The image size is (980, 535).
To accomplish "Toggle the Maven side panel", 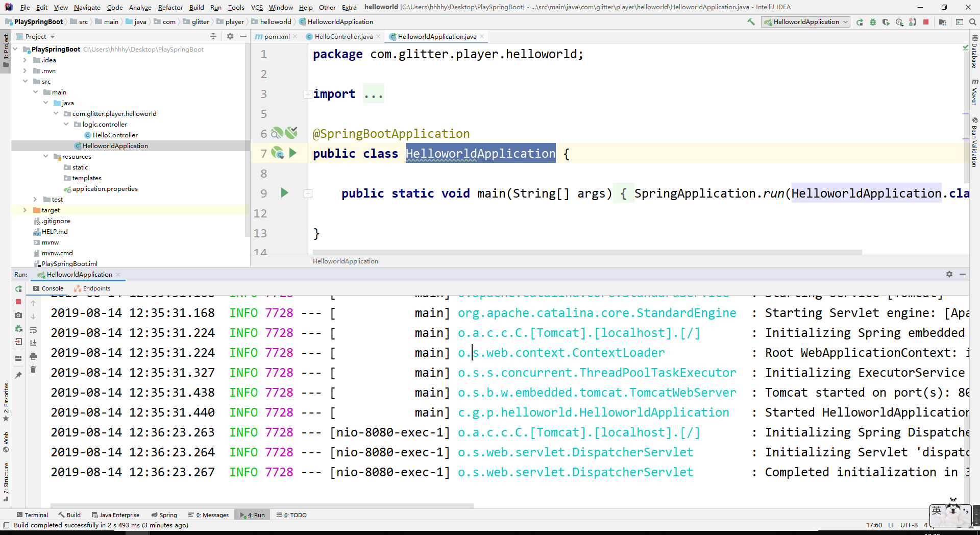I will tap(974, 92).
